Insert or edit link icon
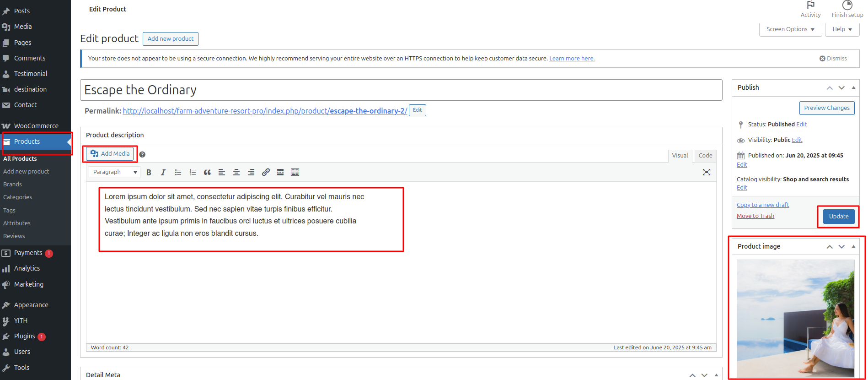The image size is (868, 380). tap(266, 173)
